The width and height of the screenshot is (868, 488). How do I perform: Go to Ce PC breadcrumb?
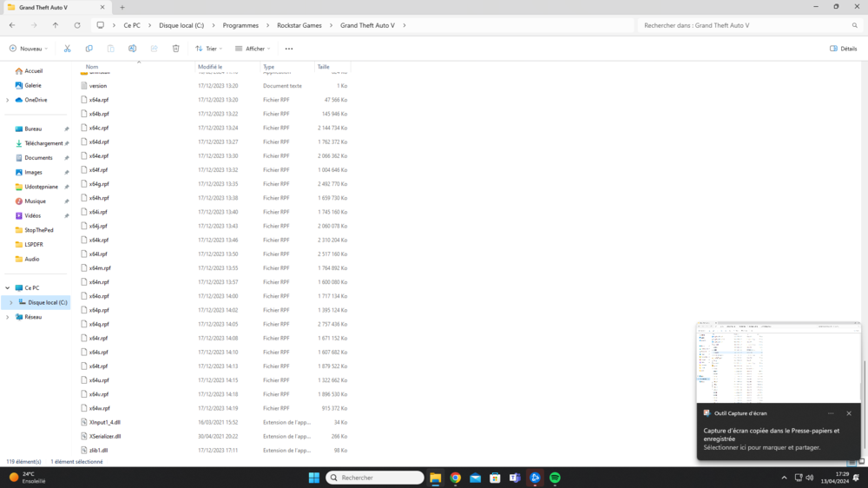pyautogui.click(x=132, y=25)
